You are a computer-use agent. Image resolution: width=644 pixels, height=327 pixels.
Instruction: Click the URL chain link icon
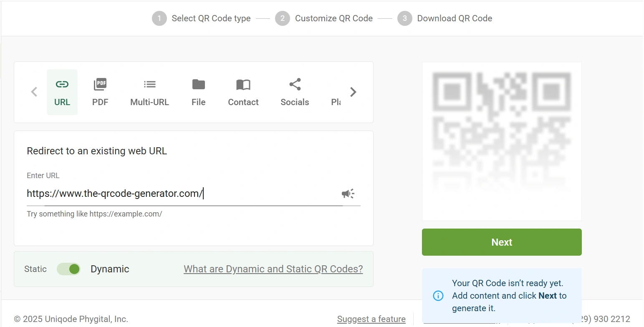(62, 84)
